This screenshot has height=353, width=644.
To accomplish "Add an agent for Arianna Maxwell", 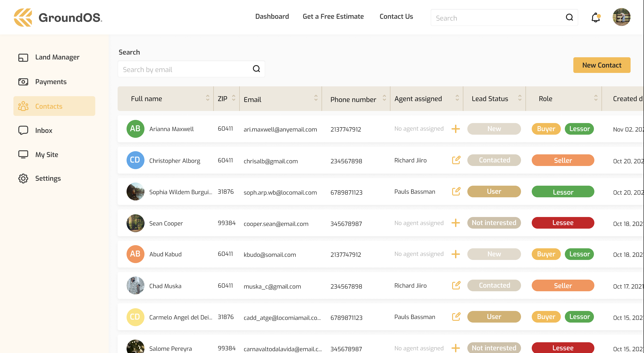I will [455, 129].
